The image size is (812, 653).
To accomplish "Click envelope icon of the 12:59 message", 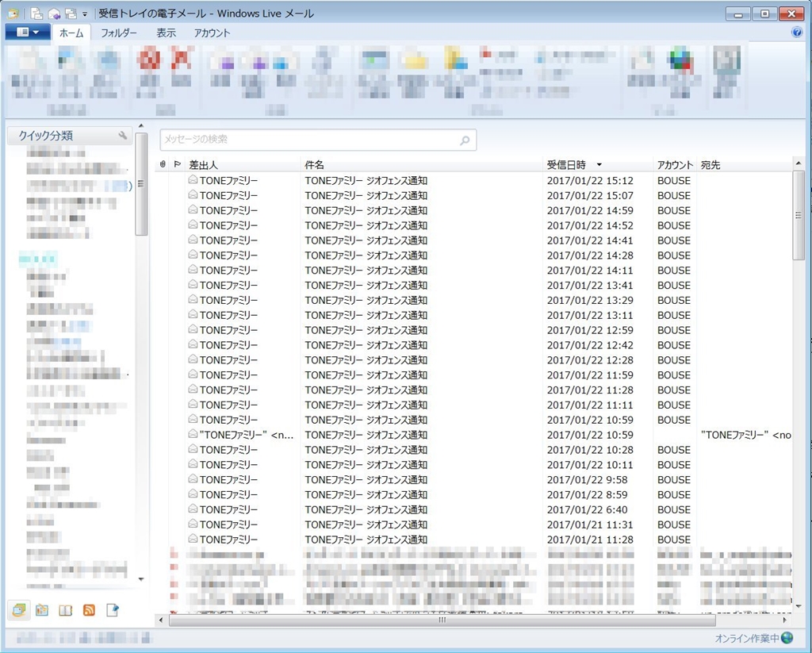I will 193,329.
